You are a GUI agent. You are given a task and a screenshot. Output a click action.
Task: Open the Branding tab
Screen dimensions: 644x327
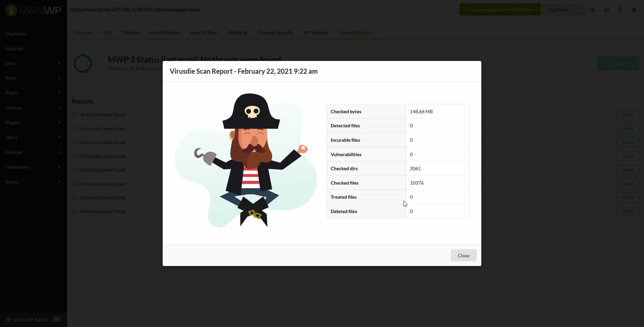(x=238, y=32)
